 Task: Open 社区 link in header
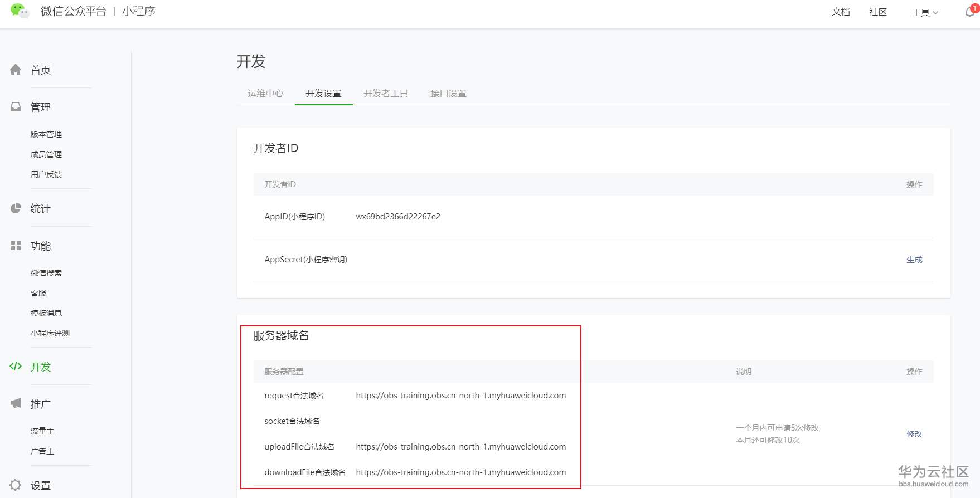[878, 12]
